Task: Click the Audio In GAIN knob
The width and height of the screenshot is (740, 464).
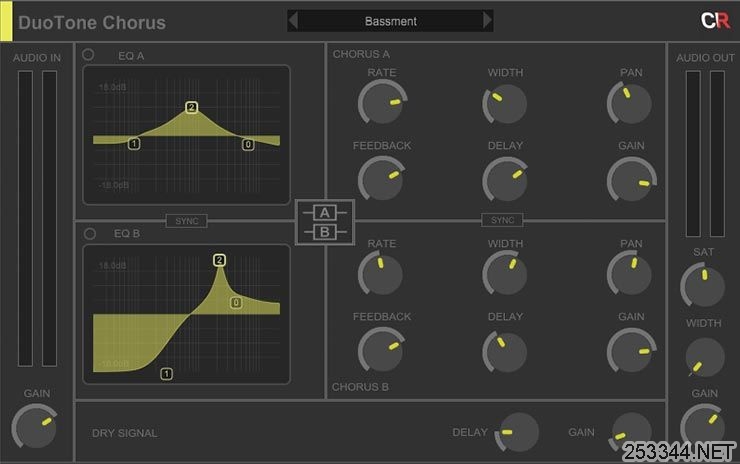Action: pyautogui.click(x=34, y=427)
